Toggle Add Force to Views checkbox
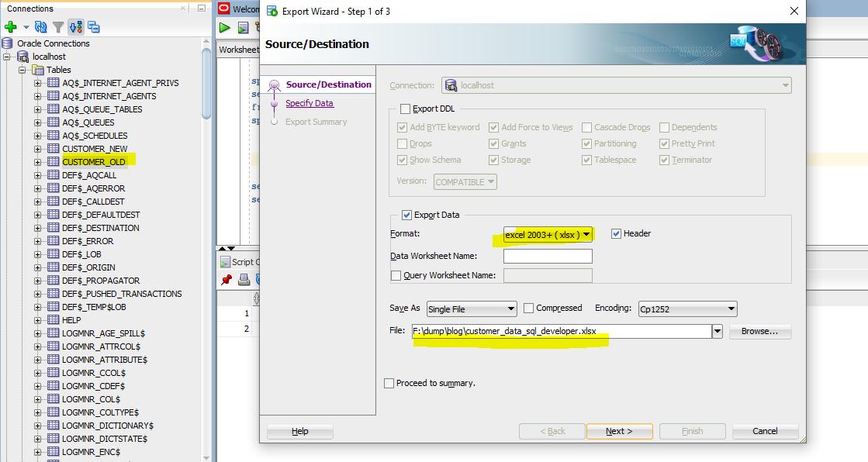Viewport: 868px width, 462px height. tap(494, 127)
